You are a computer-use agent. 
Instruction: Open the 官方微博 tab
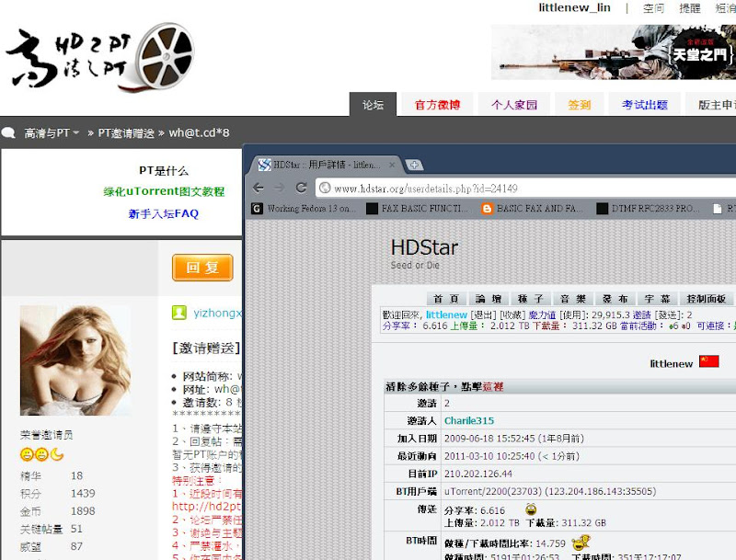(x=438, y=105)
